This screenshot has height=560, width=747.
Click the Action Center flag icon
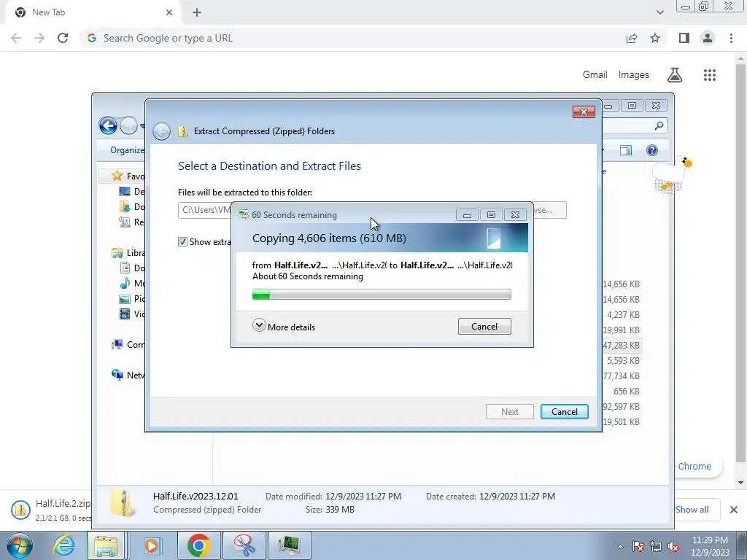point(638,546)
